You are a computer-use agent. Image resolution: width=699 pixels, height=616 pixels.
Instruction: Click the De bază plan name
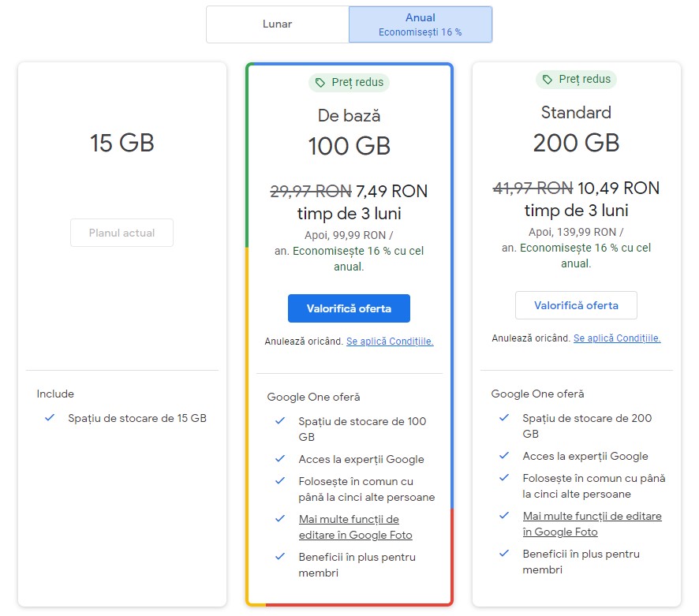tap(349, 116)
